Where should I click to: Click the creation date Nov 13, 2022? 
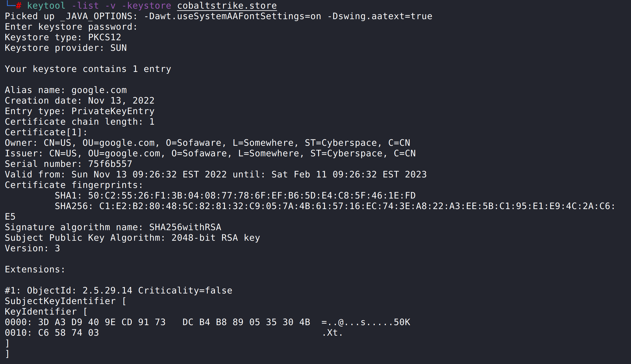121,101
